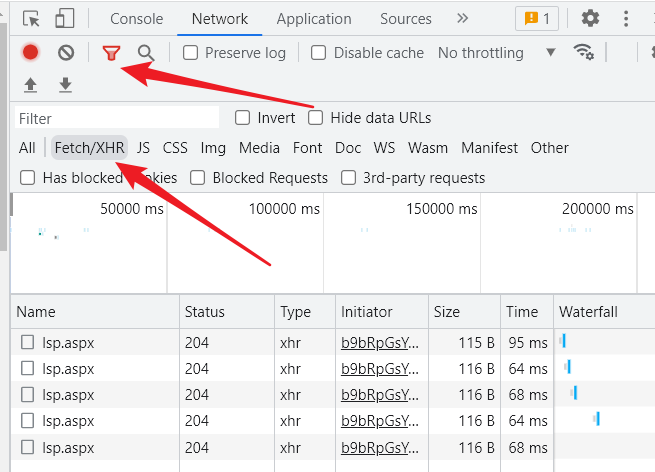Image resolution: width=655 pixels, height=472 pixels.
Task: Open the Application tab
Action: [314, 19]
